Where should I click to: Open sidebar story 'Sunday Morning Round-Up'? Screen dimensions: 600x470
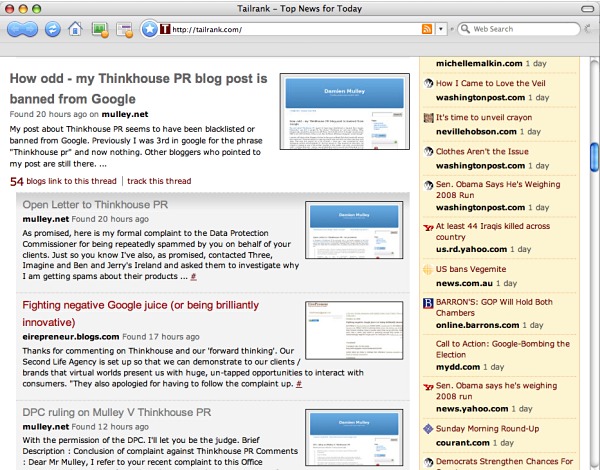(x=488, y=429)
